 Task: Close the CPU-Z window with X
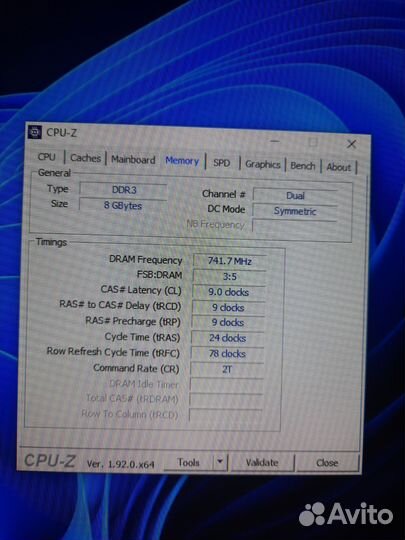(x=351, y=144)
